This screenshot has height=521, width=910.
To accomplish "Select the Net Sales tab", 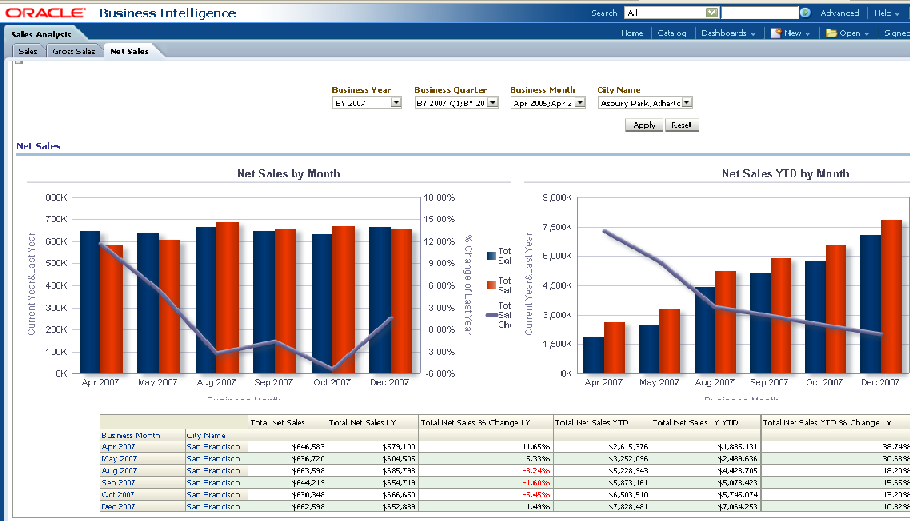I will 129,51.
